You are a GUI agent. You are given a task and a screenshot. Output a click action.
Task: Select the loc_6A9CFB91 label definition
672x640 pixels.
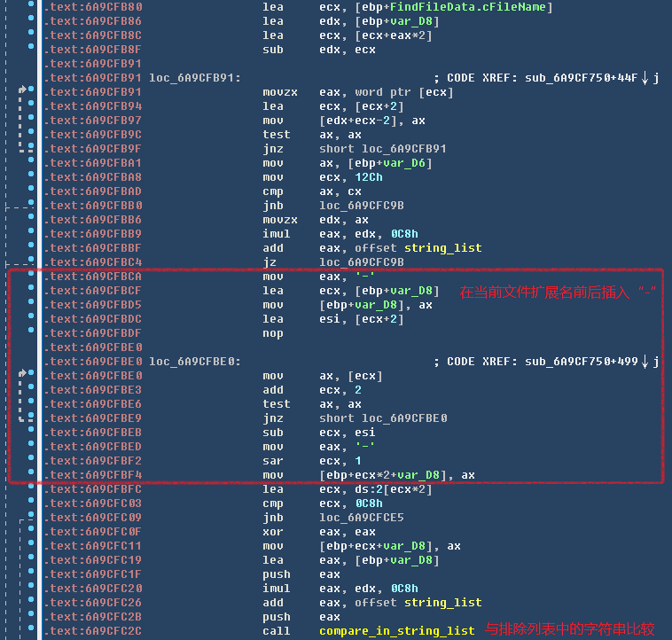[x=195, y=78]
